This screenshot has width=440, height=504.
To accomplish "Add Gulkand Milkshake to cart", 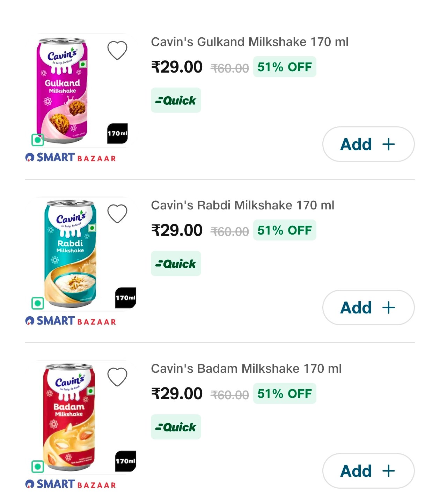I will click(368, 144).
